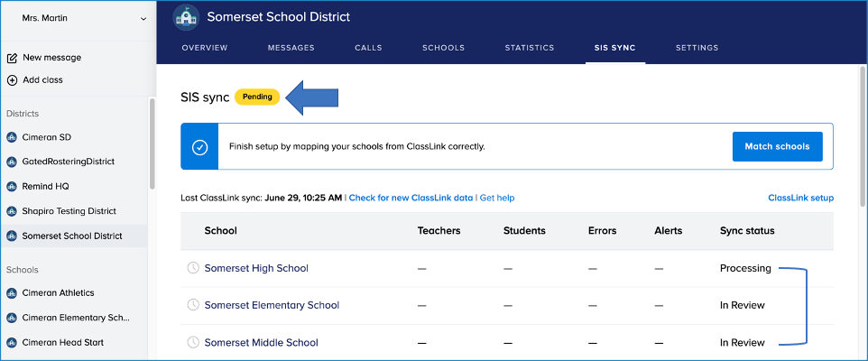Click the Add class plus icon
The image size is (868, 361).
(12, 80)
